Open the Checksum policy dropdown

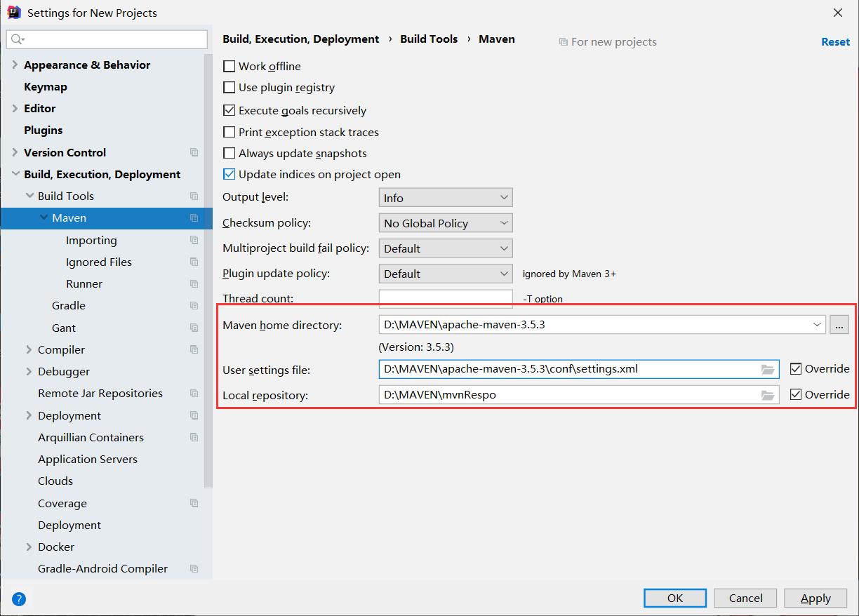[446, 223]
